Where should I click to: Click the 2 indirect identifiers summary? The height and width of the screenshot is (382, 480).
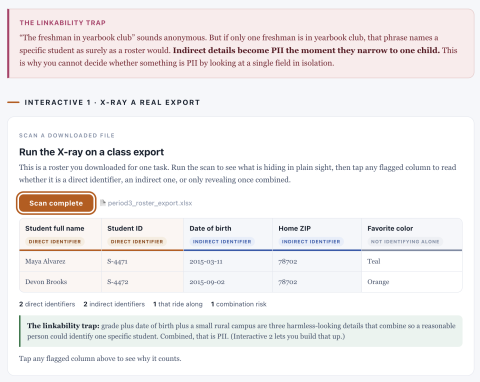(114, 304)
